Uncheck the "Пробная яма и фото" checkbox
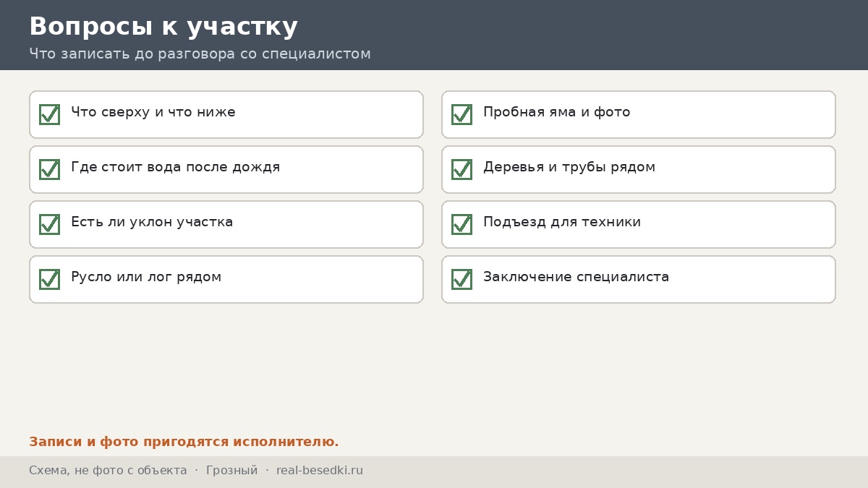 click(461, 114)
